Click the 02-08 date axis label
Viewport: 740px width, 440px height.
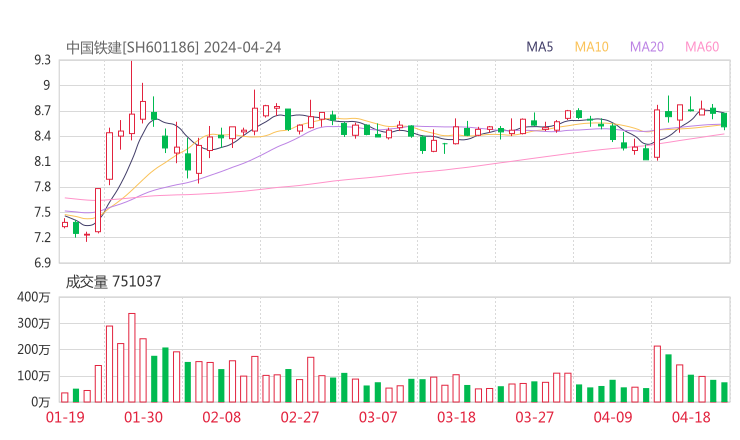pos(221,417)
